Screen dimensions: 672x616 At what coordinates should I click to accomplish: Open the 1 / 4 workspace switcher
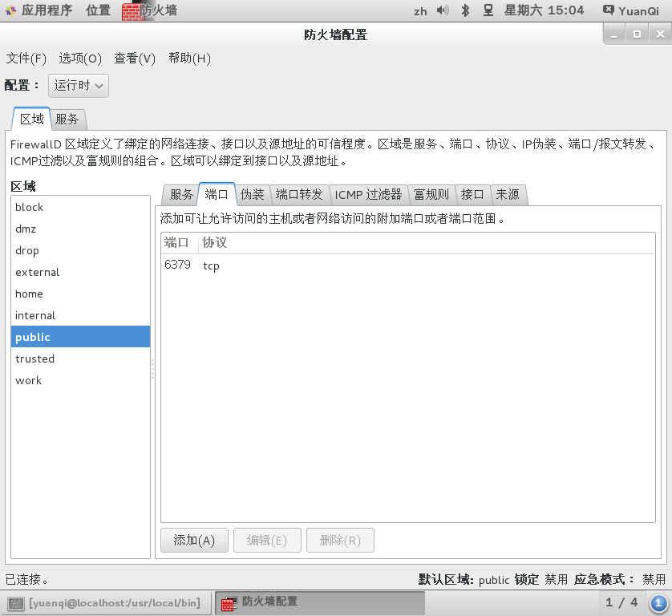pos(621,602)
